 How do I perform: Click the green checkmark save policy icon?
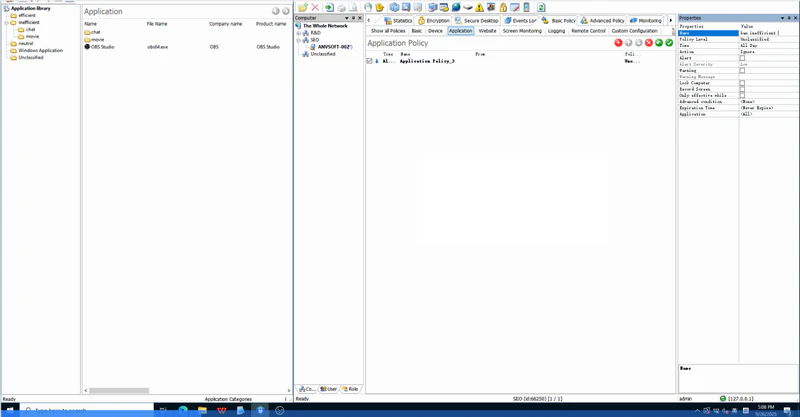669,43
